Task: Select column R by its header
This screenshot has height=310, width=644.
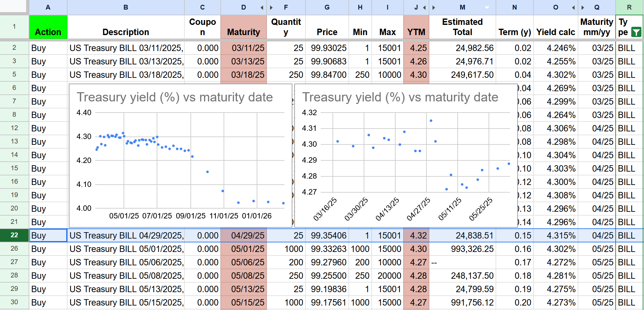Action: click(x=629, y=7)
